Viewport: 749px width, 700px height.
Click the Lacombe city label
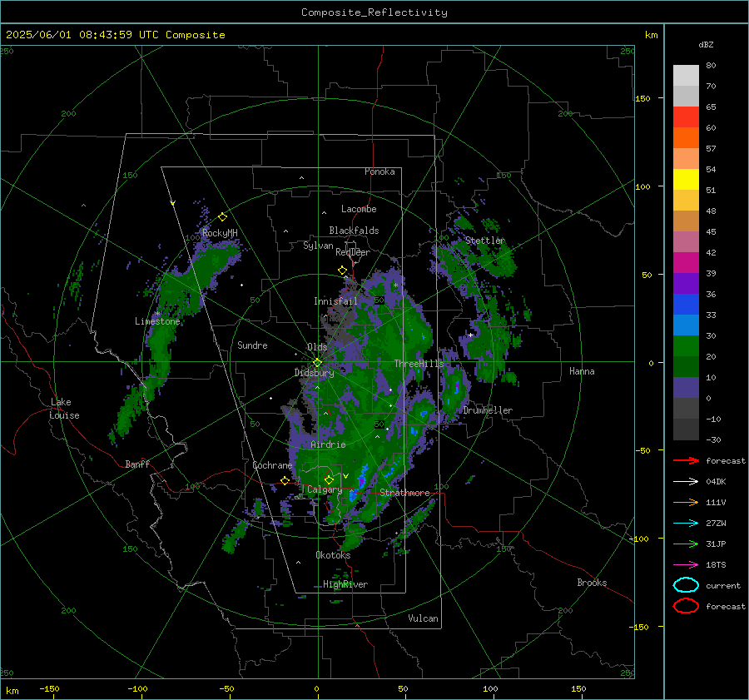point(359,209)
